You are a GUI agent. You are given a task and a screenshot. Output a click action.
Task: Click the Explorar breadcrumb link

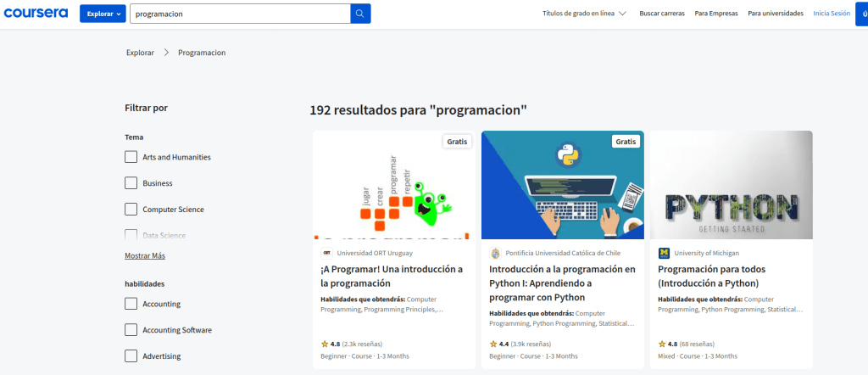point(140,53)
